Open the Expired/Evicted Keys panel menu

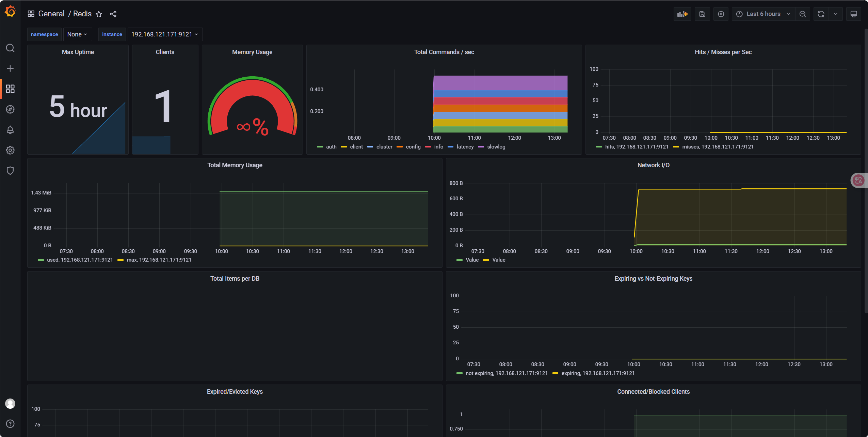[235, 392]
